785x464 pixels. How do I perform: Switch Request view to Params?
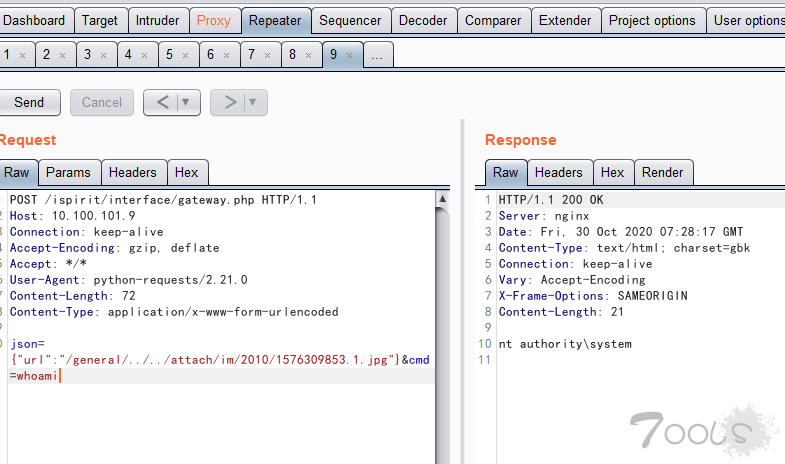[x=69, y=173]
